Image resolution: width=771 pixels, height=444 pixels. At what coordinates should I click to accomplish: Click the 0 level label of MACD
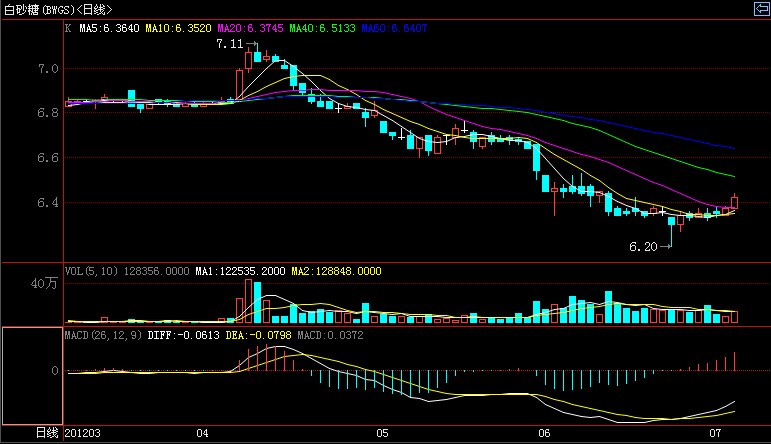pos(55,371)
